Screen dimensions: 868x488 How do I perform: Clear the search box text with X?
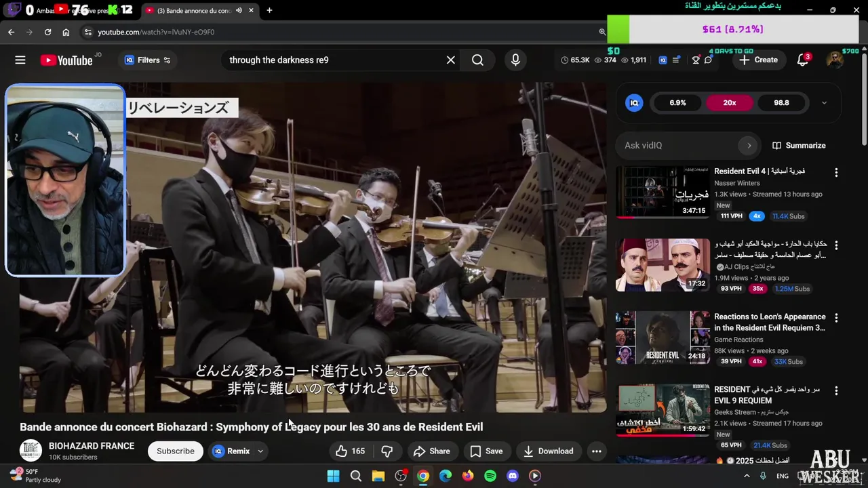point(451,60)
